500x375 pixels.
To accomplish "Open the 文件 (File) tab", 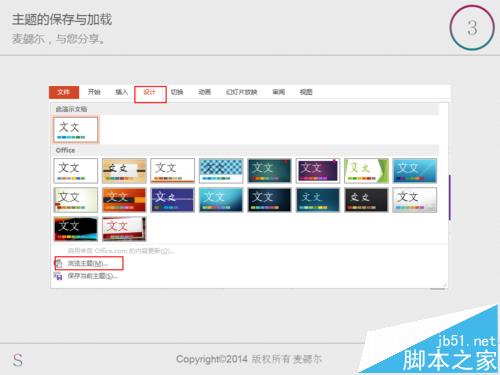I will click(x=64, y=92).
